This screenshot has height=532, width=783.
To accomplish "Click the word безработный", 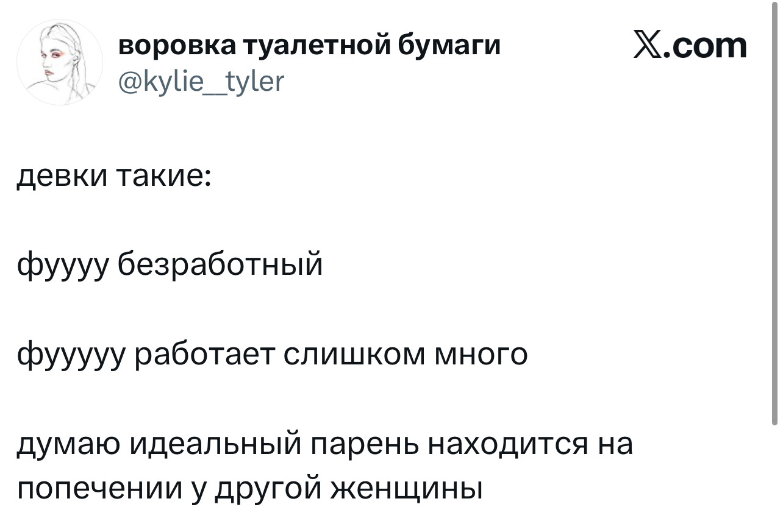I will tap(219, 264).
